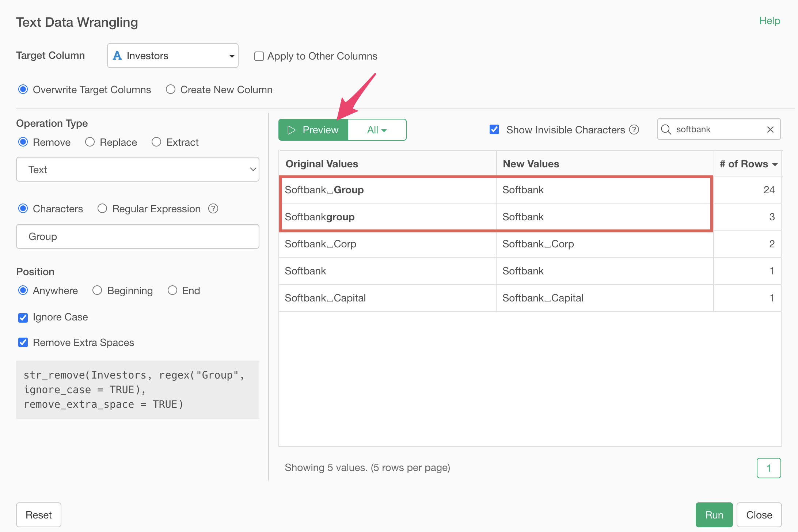This screenshot has width=798, height=532.
Task: Clear the softbank search with X
Action: (x=770, y=129)
